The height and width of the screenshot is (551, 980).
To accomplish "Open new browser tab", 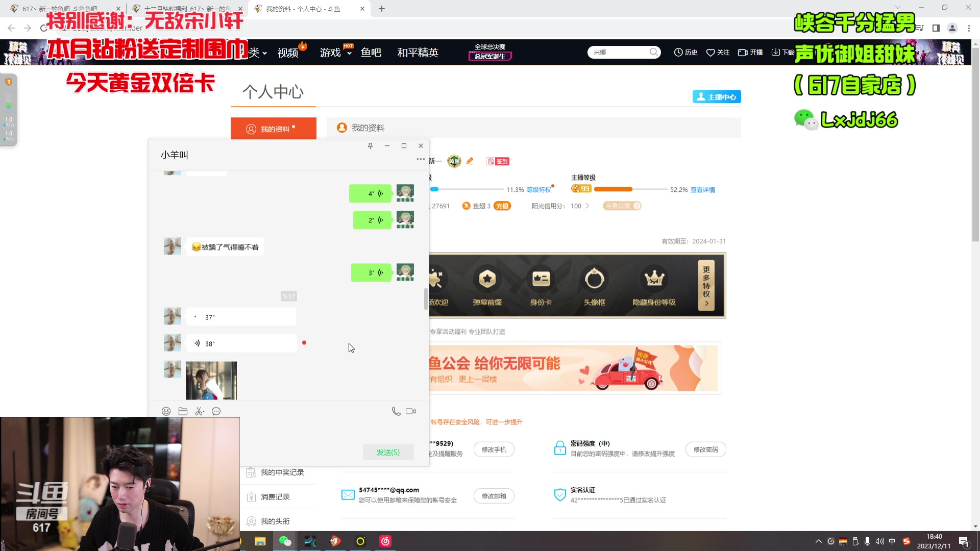I will point(382,9).
